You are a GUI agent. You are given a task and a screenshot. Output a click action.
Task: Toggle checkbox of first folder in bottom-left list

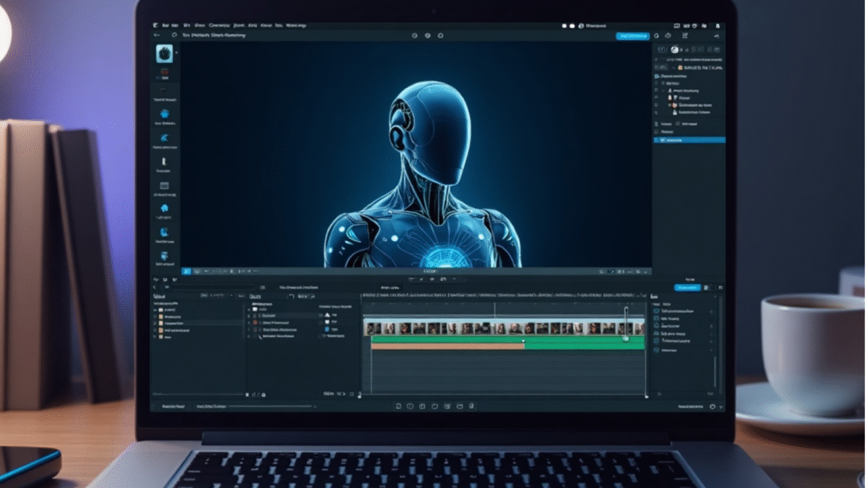(156, 310)
